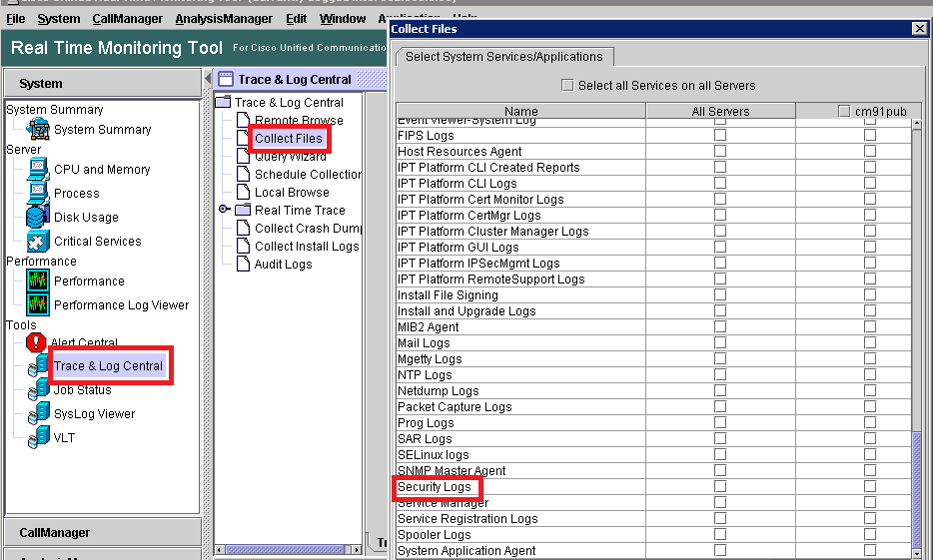933x560 pixels.
Task: Open the File menu
Action: (15, 18)
